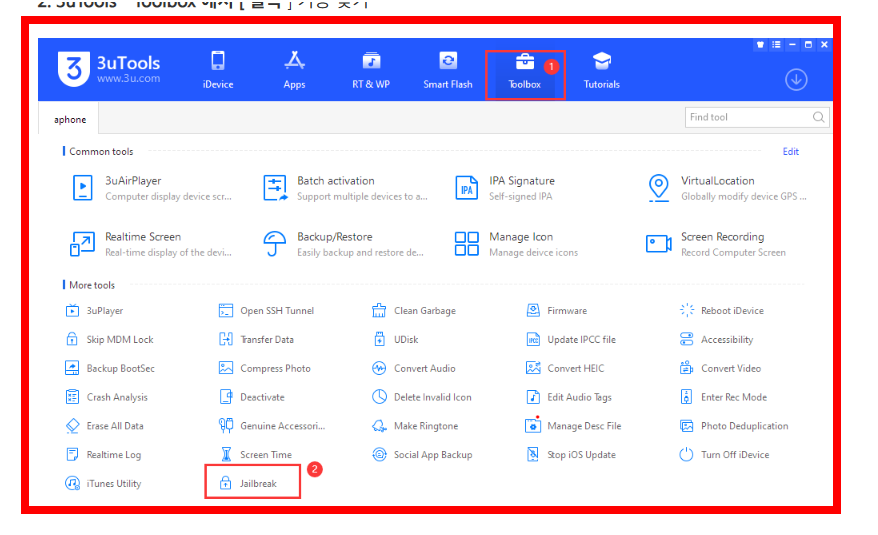Image resolution: width=878 pixels, height=535 pixels.
Task: Open the iDevice section
Action: tap(218, 71)
